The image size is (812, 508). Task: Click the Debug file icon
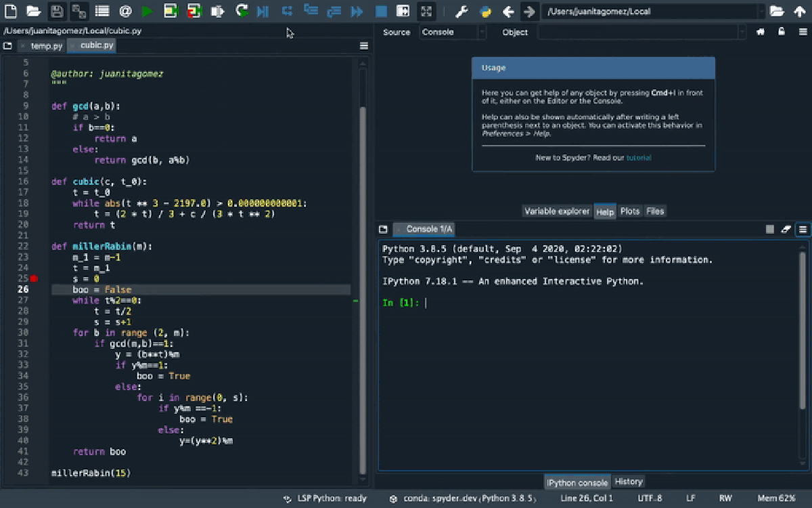click(263, 11)
